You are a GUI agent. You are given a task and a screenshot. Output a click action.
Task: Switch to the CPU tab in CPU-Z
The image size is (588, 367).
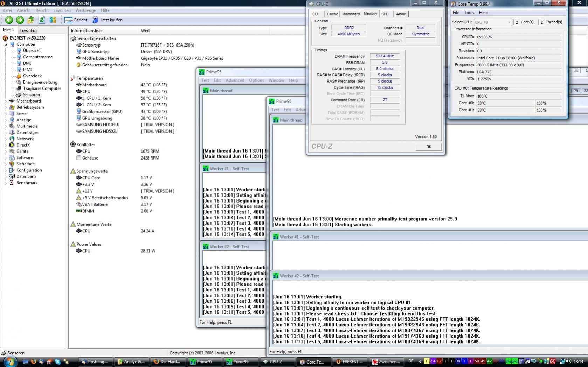[x=316, y=14]
